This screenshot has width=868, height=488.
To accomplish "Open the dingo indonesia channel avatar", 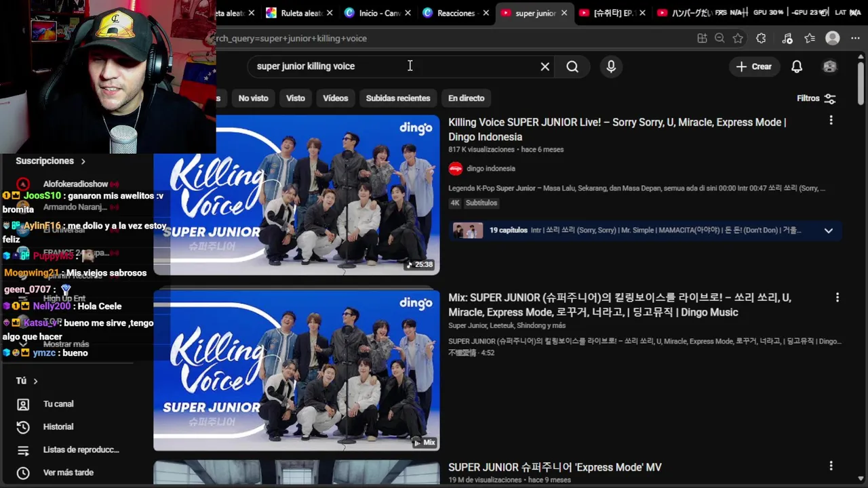I will pyautogui.click(x=456, y=169).
